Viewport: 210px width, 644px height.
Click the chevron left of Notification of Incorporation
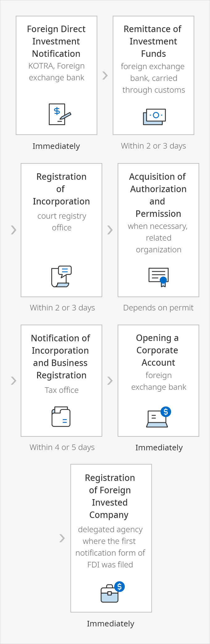click(x=13, y=381)
